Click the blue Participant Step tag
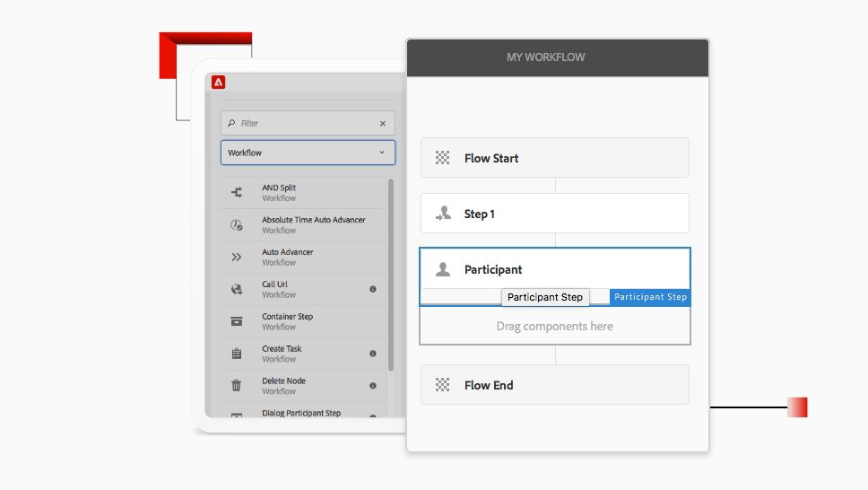The height and width of the screenshot is (490, 868). [650, 297]
